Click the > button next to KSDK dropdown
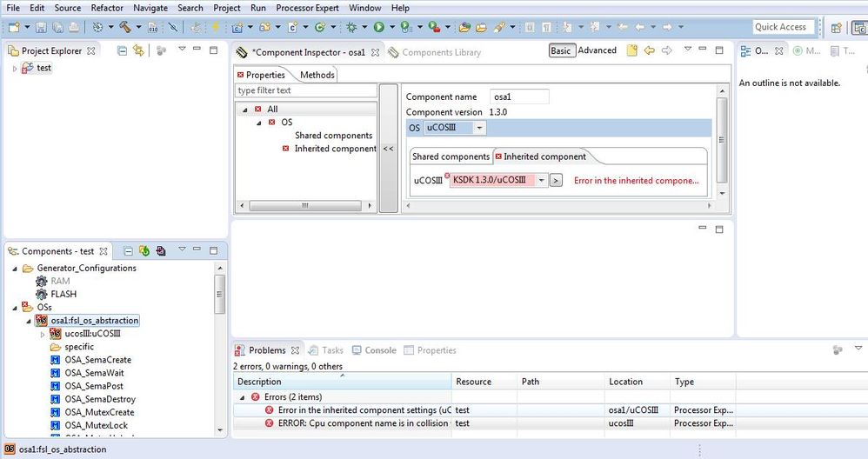Screen dimensions: 868x459 pos(557,180)
